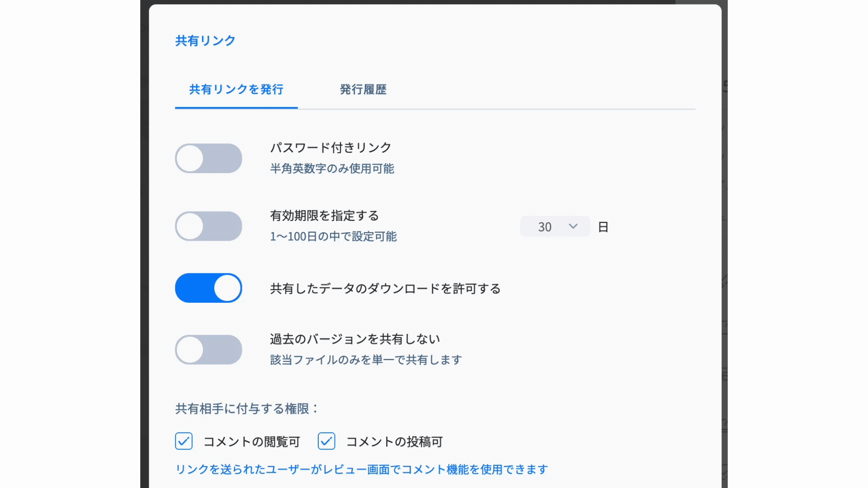Screen dimensions: 868x488
Task: Click the 共有リンク dialog title
Action: point(205,41)
